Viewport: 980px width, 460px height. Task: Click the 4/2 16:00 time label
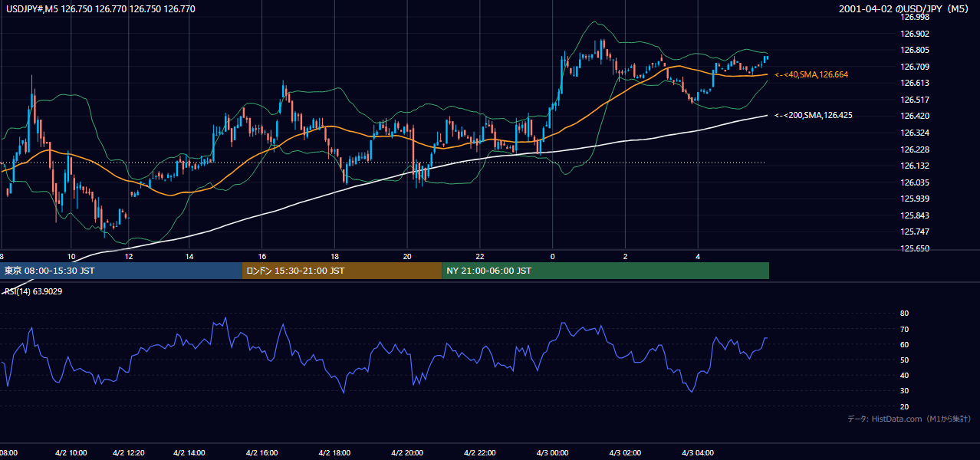click(261, 453)
